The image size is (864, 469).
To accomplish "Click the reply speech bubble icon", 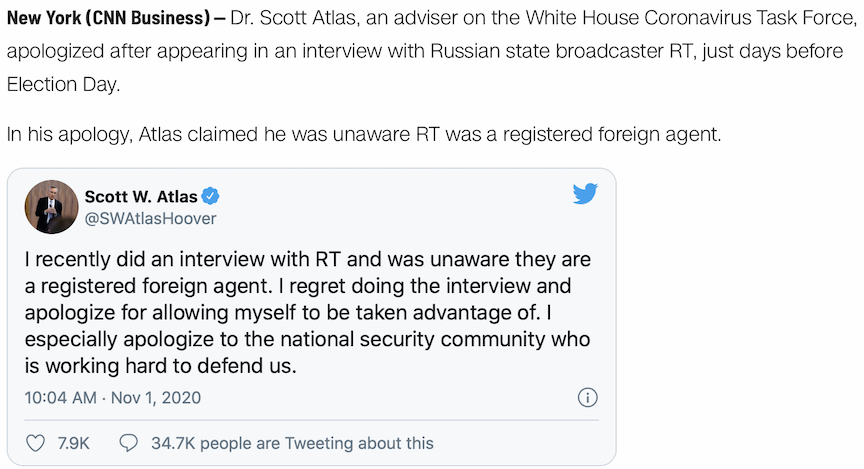I will click(128, 442).
